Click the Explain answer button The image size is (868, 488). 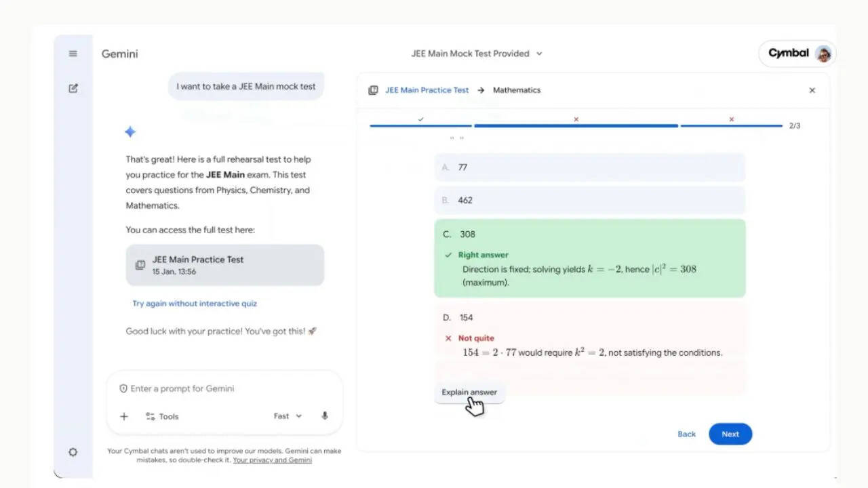(x=469, y=392)
